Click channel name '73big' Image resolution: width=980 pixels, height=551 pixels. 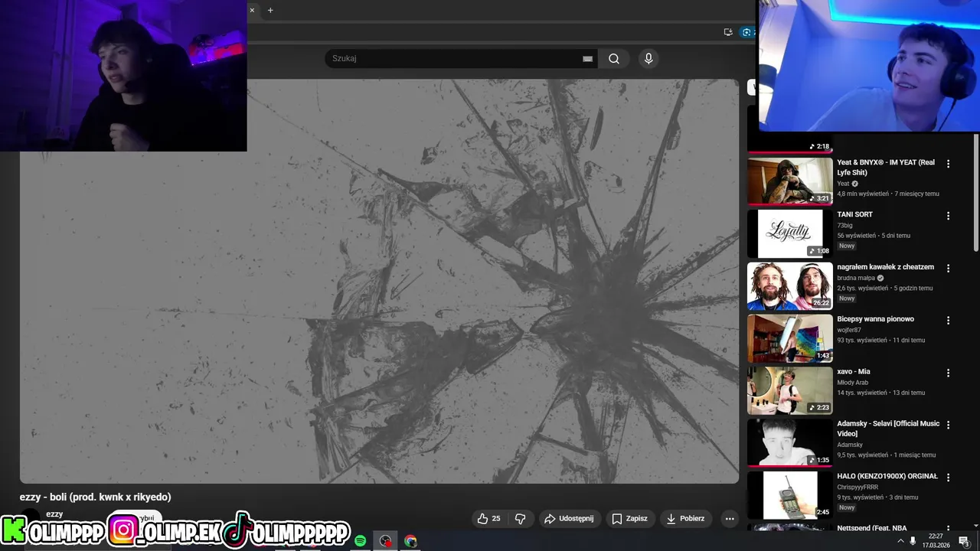pos(844,225)
